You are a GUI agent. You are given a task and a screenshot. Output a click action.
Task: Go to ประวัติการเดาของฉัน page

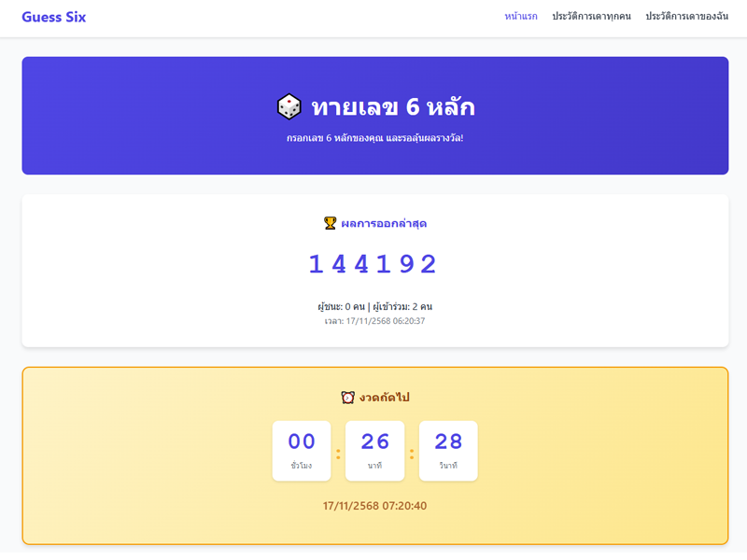686,17
